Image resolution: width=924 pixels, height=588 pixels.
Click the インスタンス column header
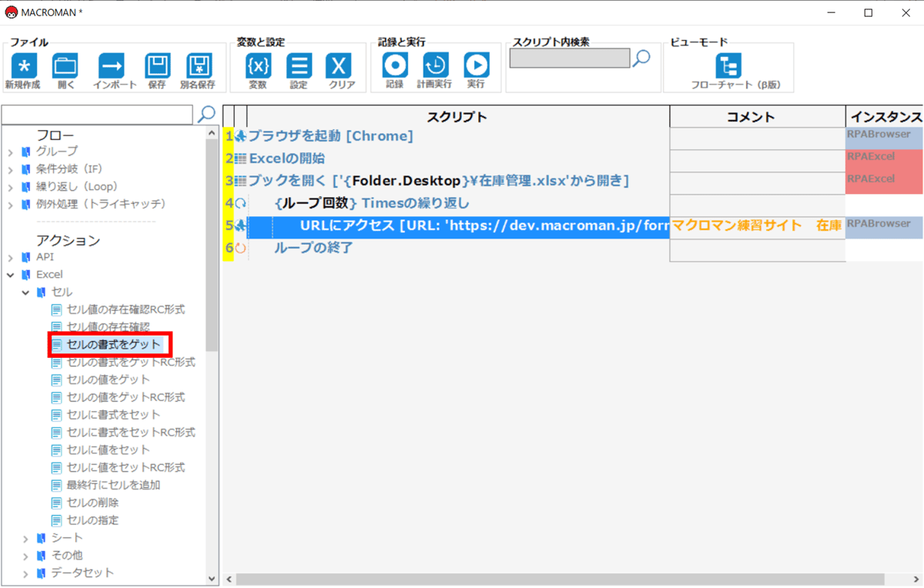(x=885, y=117)
